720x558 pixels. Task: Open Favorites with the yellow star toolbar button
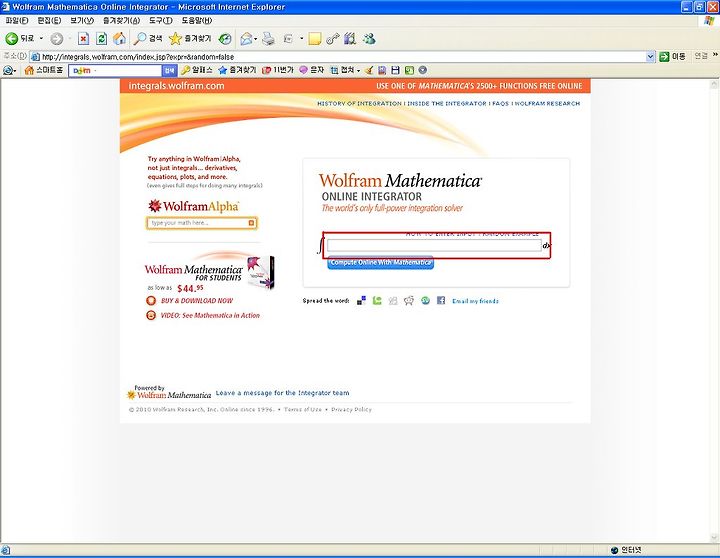pyautogui.click(x=190, y=39)
